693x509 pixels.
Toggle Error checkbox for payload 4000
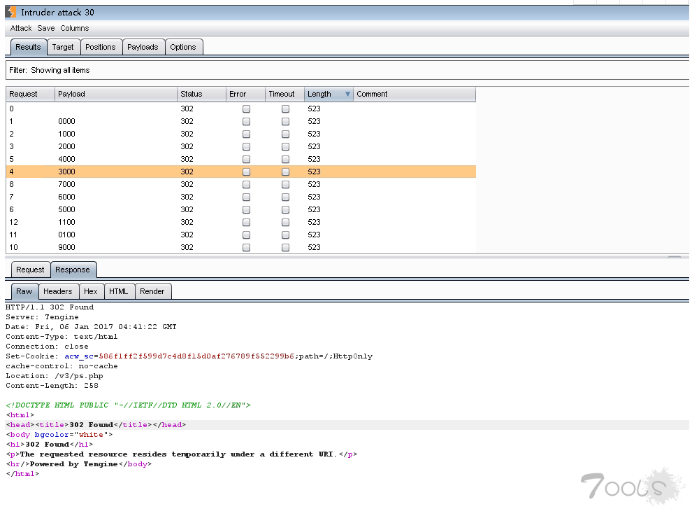246,159
